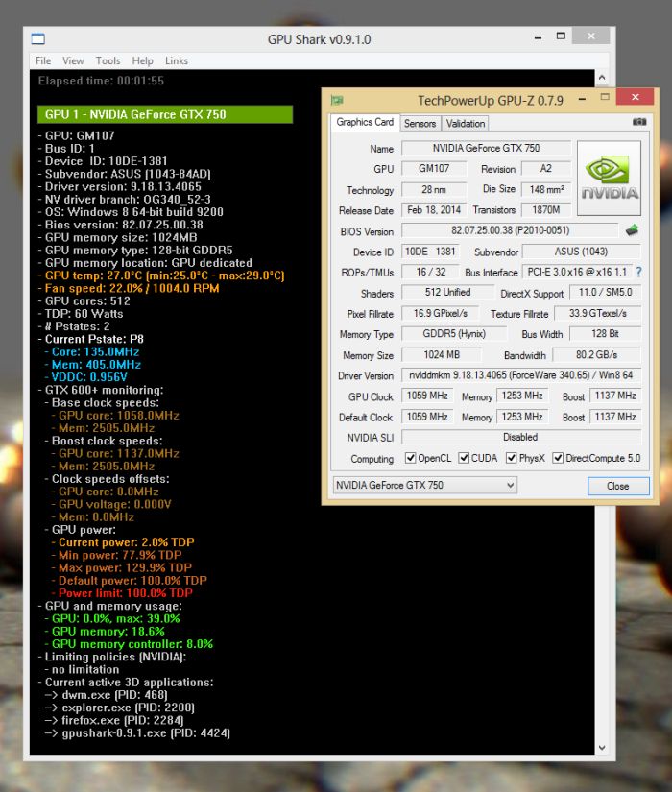Click the Bus Width 128 Bit field
The width and height of the screenshot is (672, 792).
[x=605, y=334]
